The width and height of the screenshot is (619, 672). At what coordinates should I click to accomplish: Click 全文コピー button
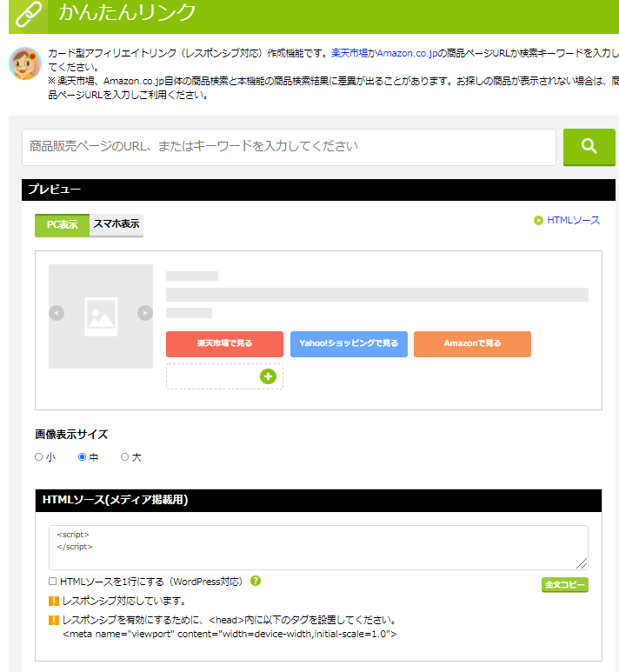pyautogui.click(x=565, y=584)
